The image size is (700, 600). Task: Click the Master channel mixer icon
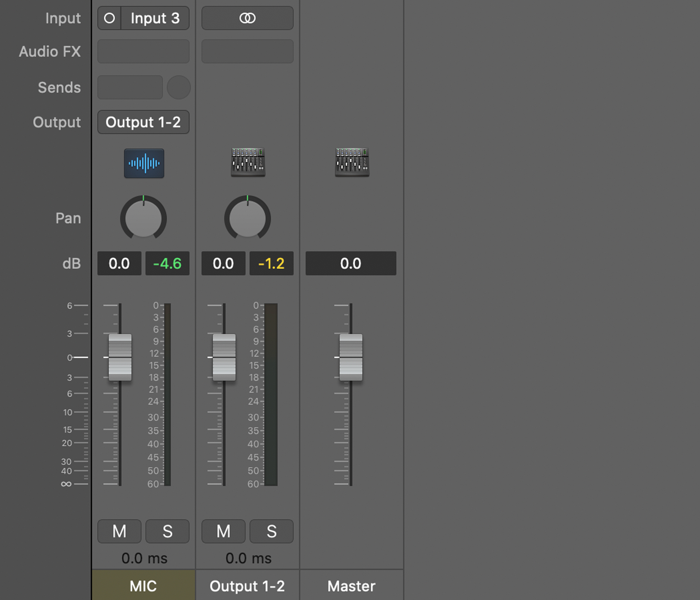coord(352,162)
